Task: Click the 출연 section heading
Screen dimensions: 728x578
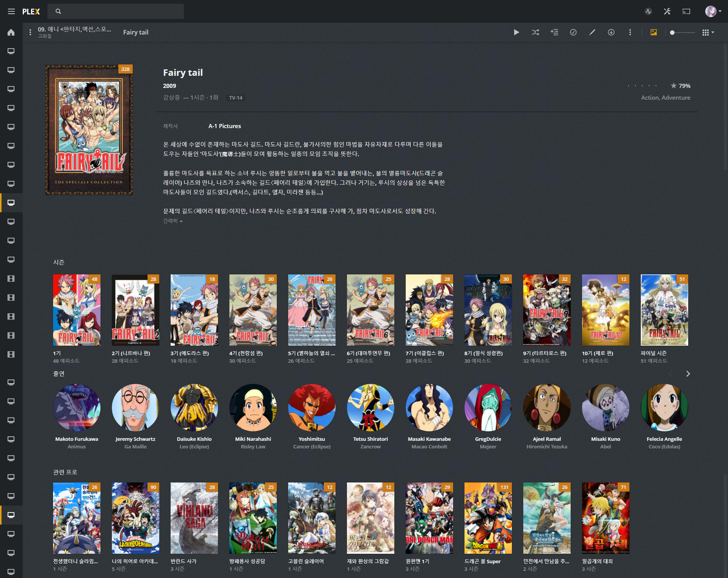Action: pos(59,374)
